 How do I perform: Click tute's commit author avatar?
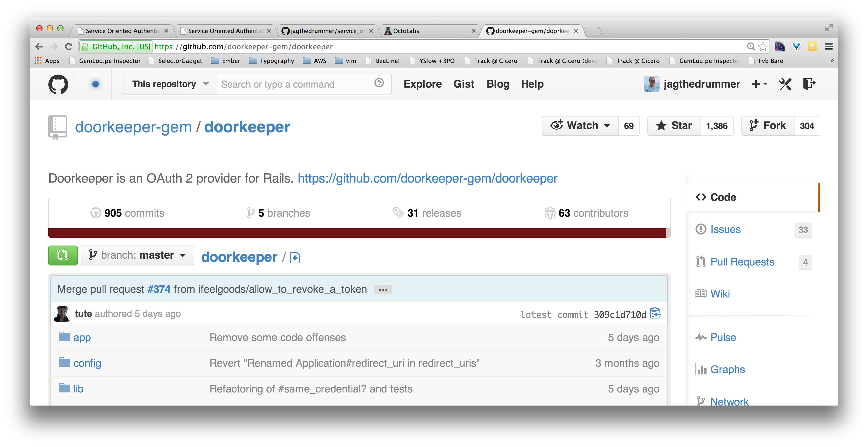pyautogui.click(x=62, y=313)
